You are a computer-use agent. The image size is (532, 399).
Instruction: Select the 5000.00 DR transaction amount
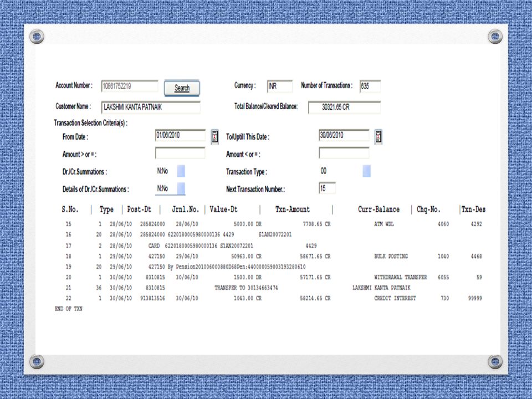point(248,224)
